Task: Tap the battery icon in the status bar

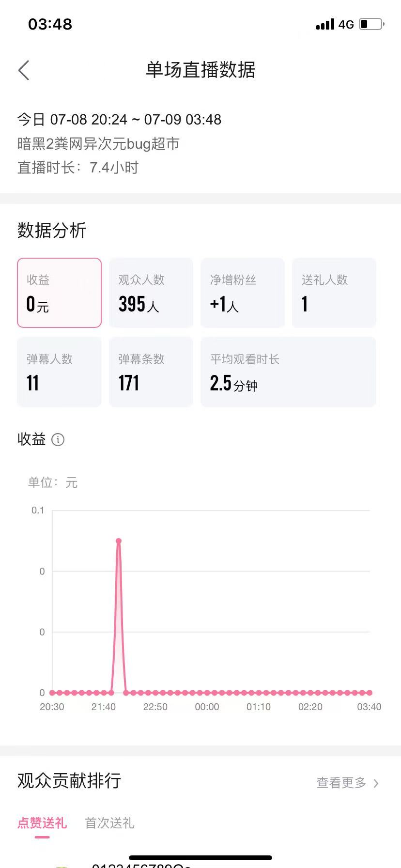Action: click(x=371, y=24)
